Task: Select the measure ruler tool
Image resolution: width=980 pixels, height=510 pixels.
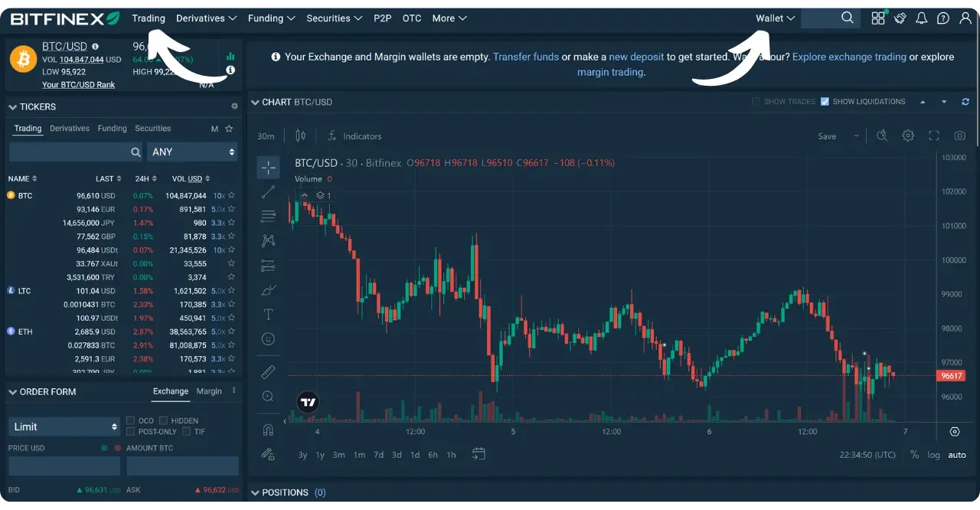Action: pos(268,372)
